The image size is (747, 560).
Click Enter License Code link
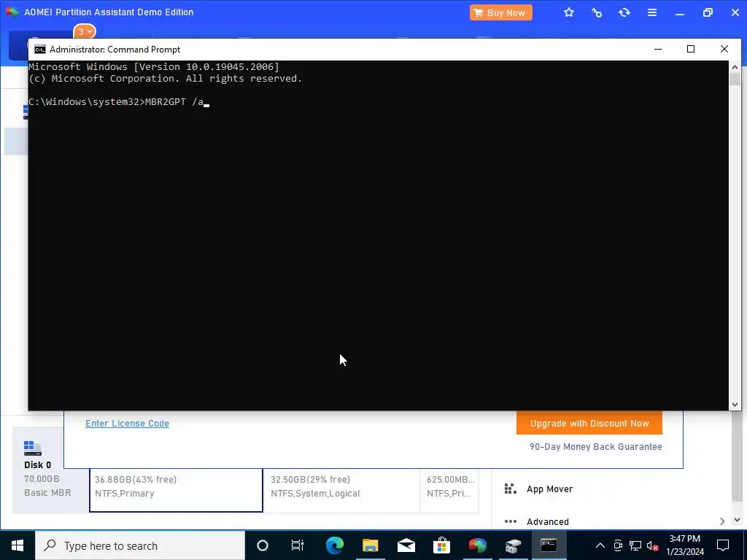click(x=127, y=424)
